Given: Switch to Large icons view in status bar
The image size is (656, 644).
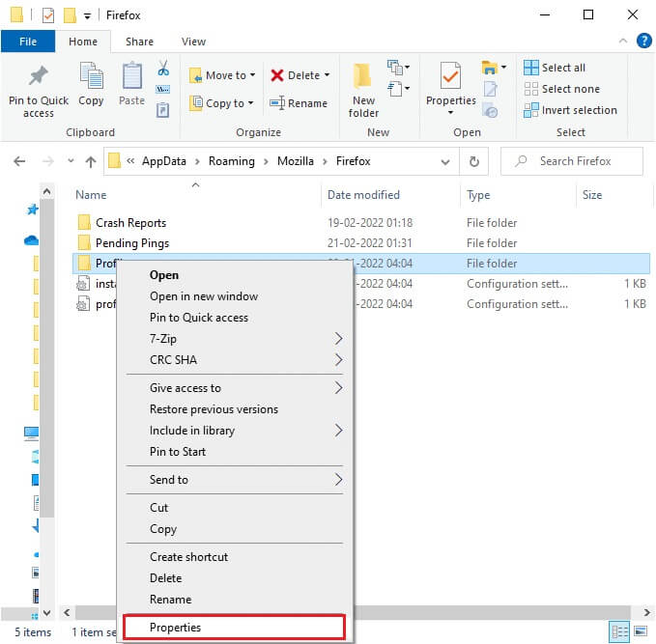Looking at the screenshot, I should tap(641, 630).
